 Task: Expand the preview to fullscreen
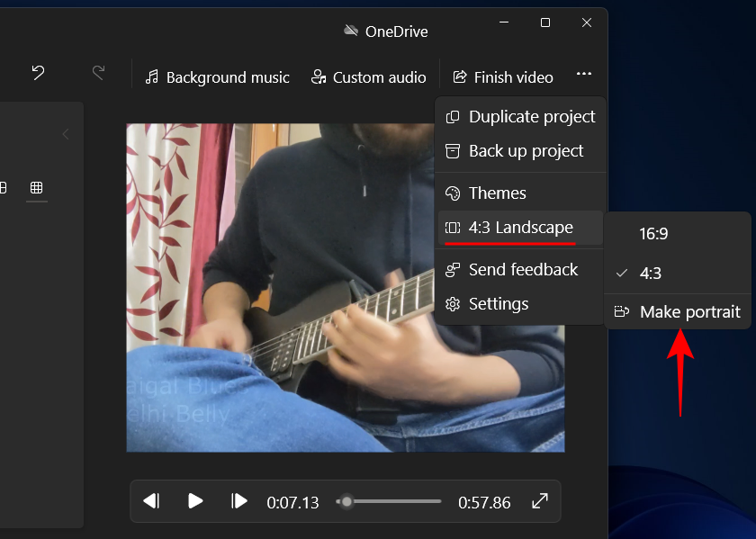[x=539, y=501]
